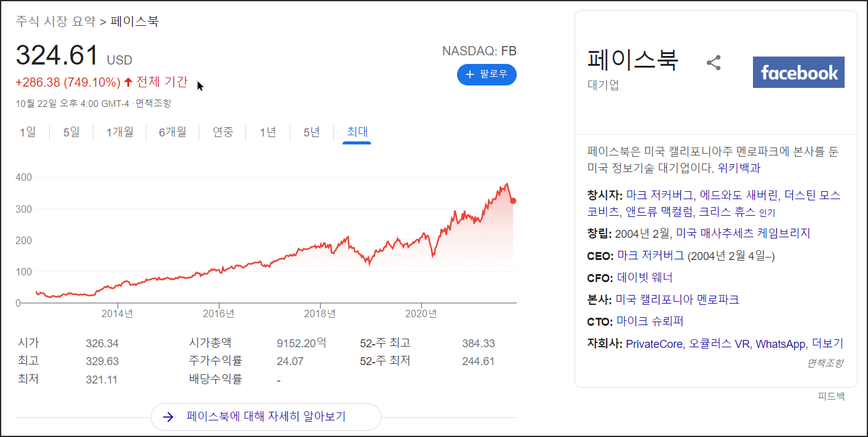Click the 배당수익률 label
This screenshot has width=868, height=437.
tap(216, 379)
